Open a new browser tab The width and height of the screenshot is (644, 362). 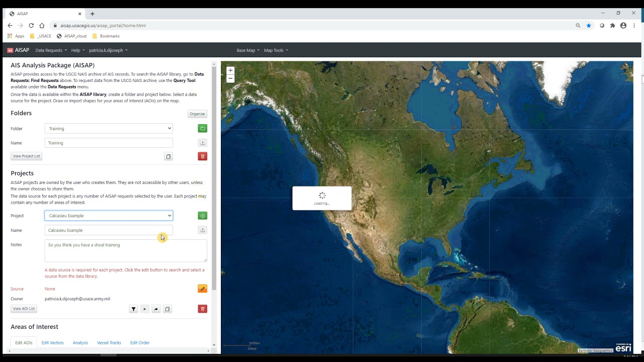click(92, 14)
